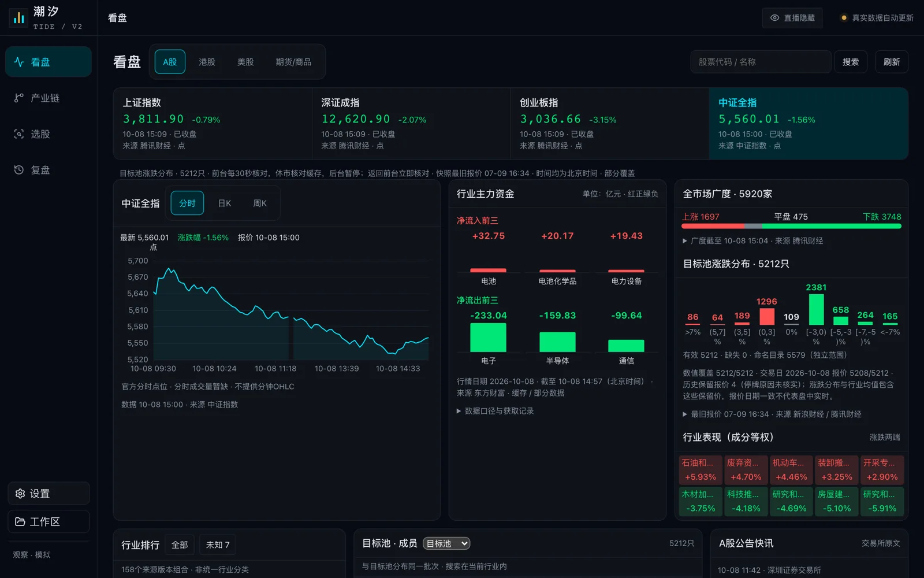
Task: Click the eye icon in 直播隐藏
Action: click(775, 18)
